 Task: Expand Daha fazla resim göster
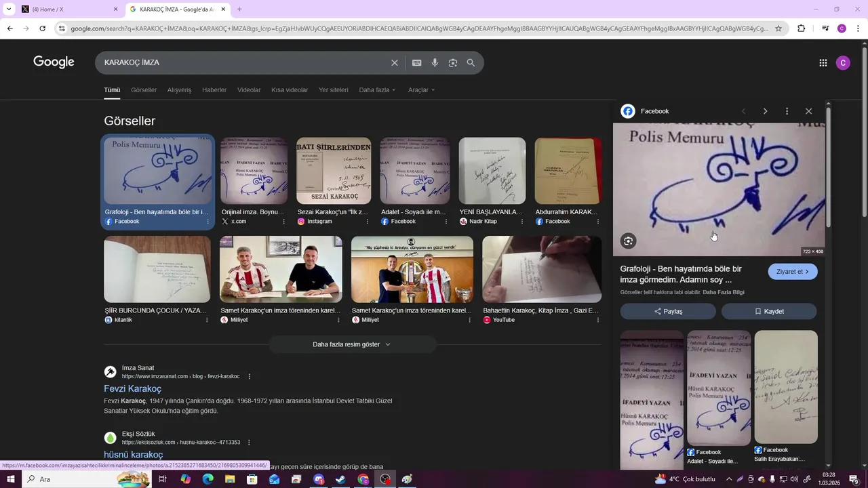352,344
